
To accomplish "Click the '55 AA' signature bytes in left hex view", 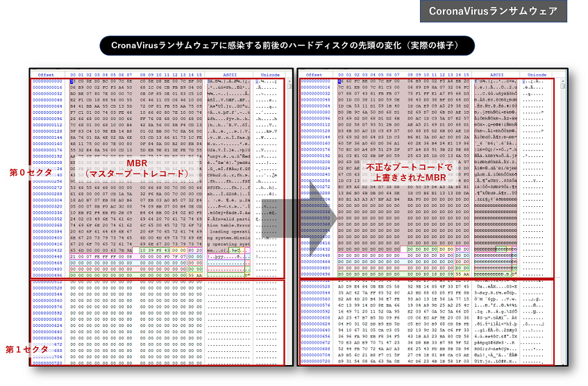I will pos(195,276).
